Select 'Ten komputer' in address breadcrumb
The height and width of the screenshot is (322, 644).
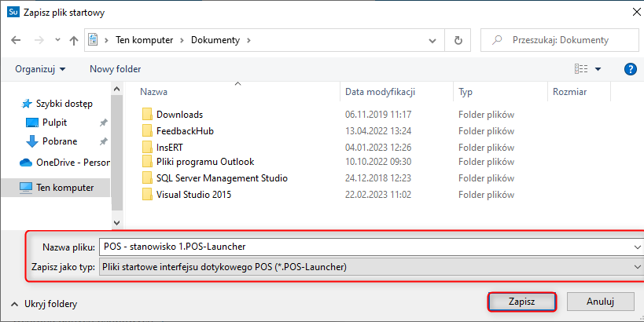[x=144, y=40]
